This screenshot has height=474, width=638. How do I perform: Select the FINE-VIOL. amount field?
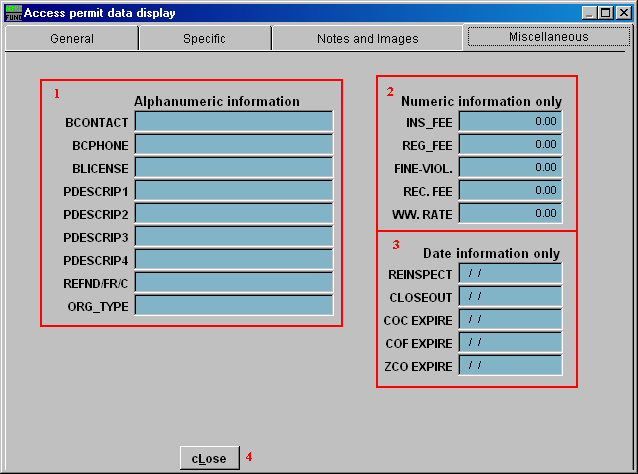point(510,167)
